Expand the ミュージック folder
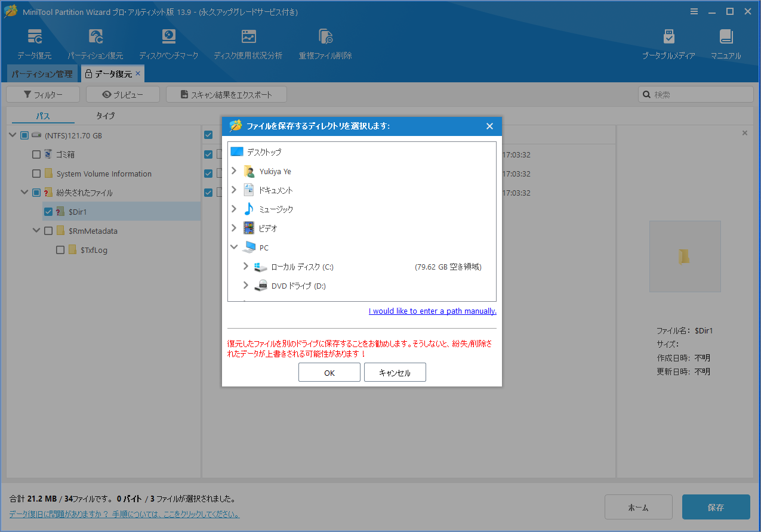761x532 pixels. click(234, 209)
